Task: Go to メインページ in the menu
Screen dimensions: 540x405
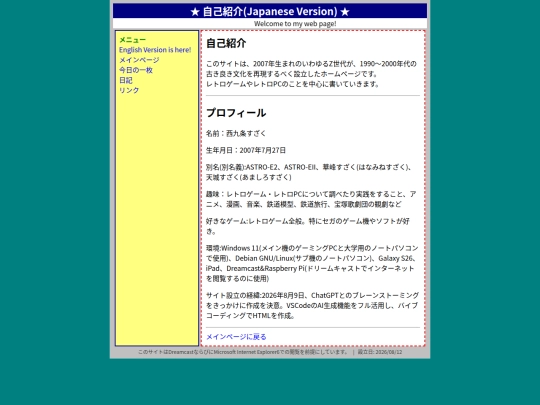Action: [x=139, y=60]
